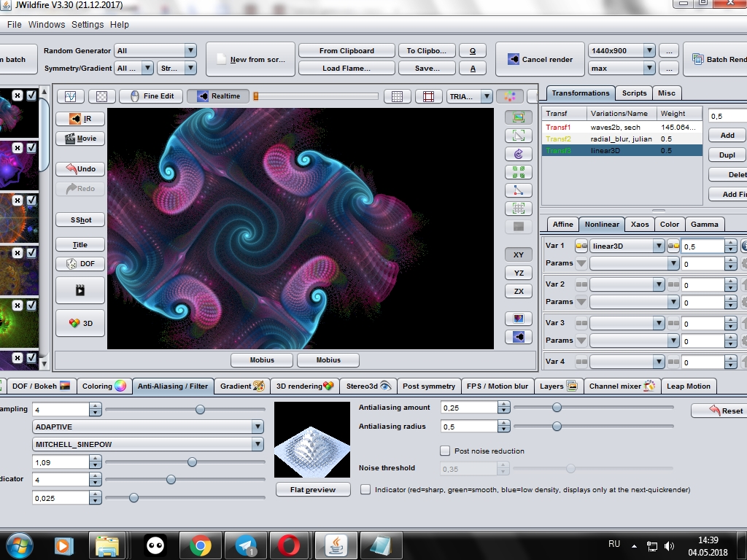The height and width of the screenshot is (560, 747).
Task: Toggle checkbox on the first flame thumbnail
Action: click(x=31, y=96)
